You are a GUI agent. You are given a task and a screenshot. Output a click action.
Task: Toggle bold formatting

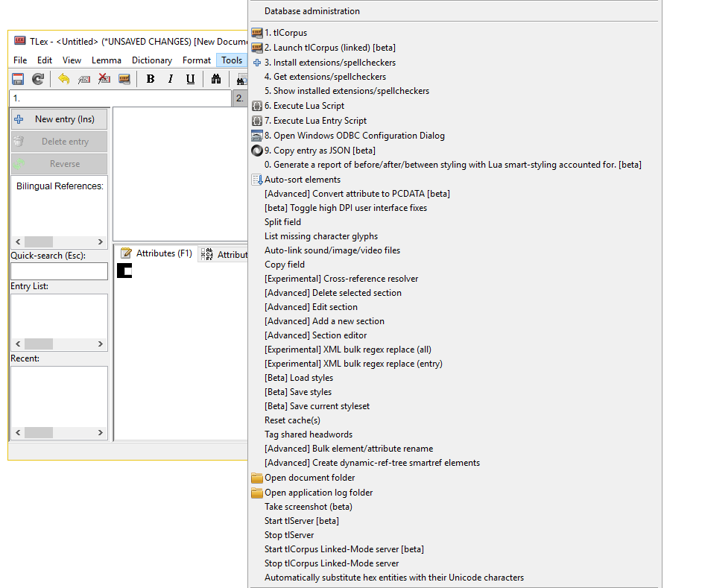tap(151, 79)
